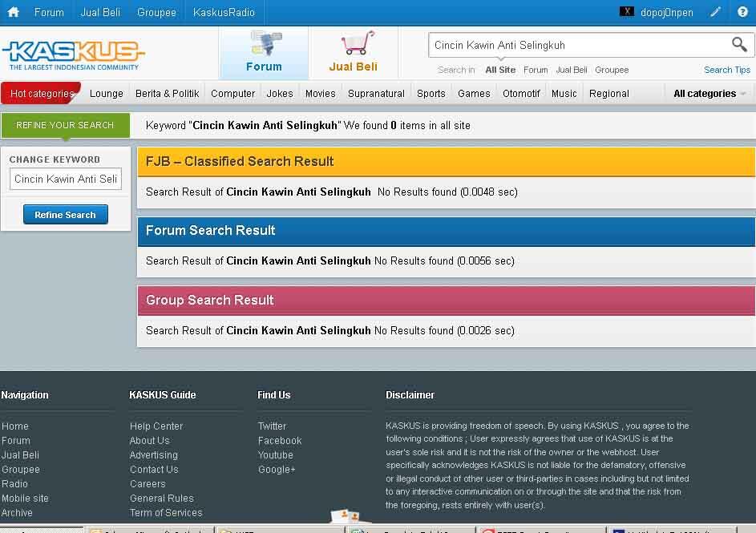Screen dimensions: 756x533
Task: Click the main search input field
Action: tap(579, 46)
